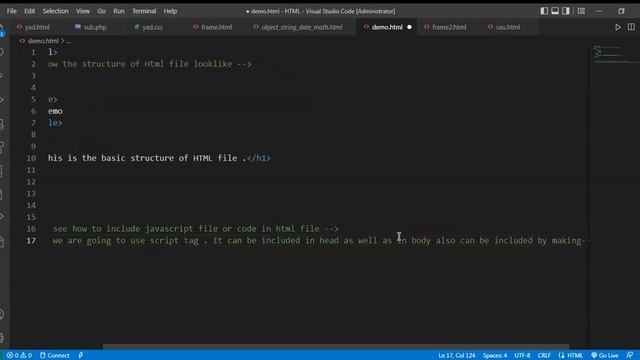Open the File menu

click(x=11, y=11)
